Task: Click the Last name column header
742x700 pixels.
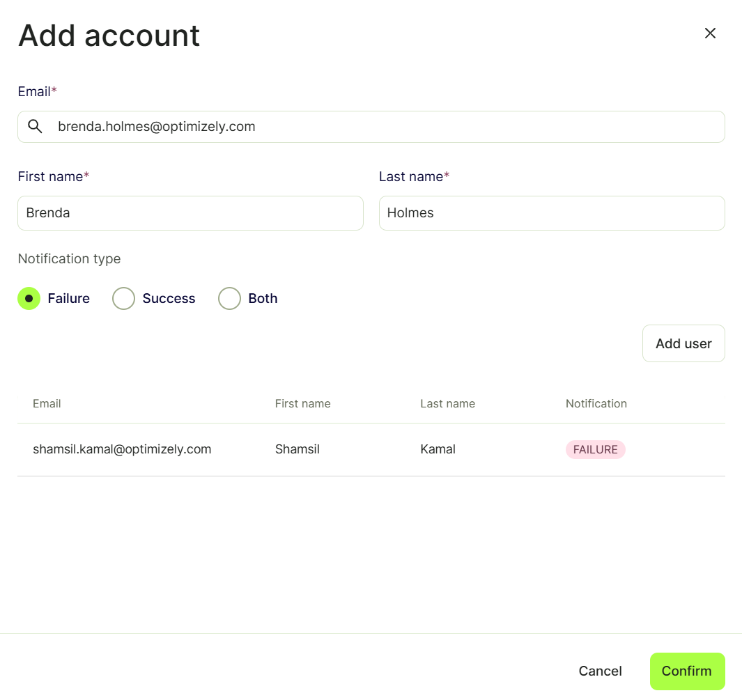Action: 448,403
